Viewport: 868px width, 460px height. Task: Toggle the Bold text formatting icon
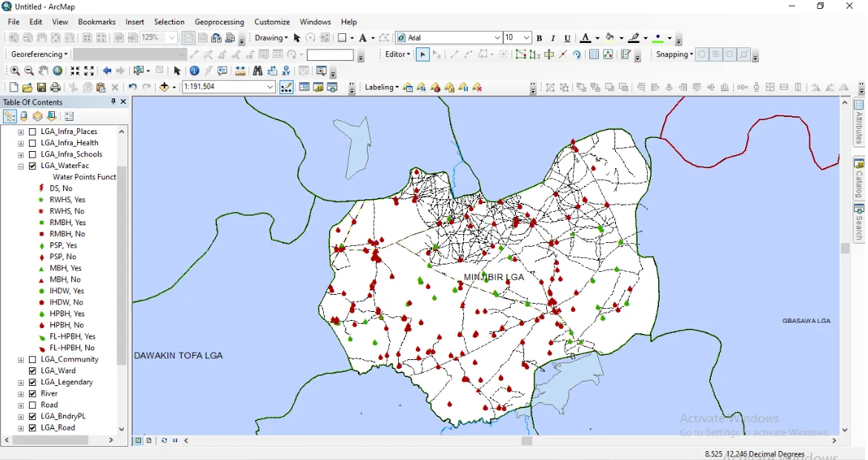(x=539, y=38)
